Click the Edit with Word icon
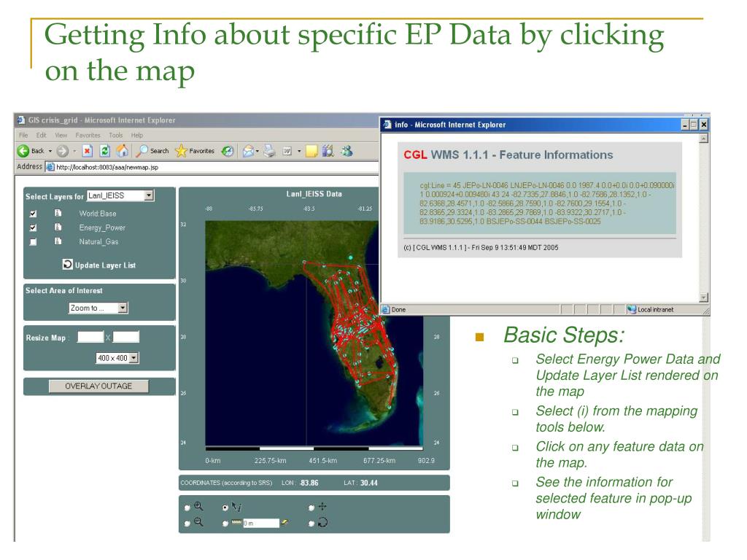 287,152
